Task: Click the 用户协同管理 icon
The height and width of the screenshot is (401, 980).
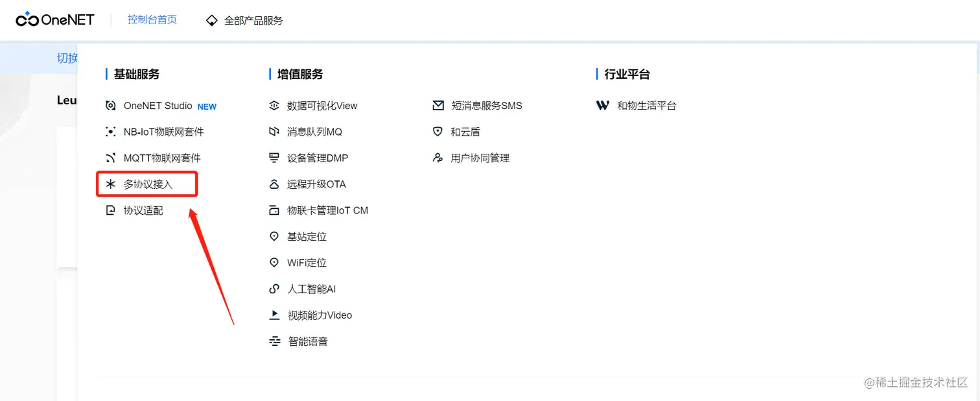Action: (x=438, y=158)
